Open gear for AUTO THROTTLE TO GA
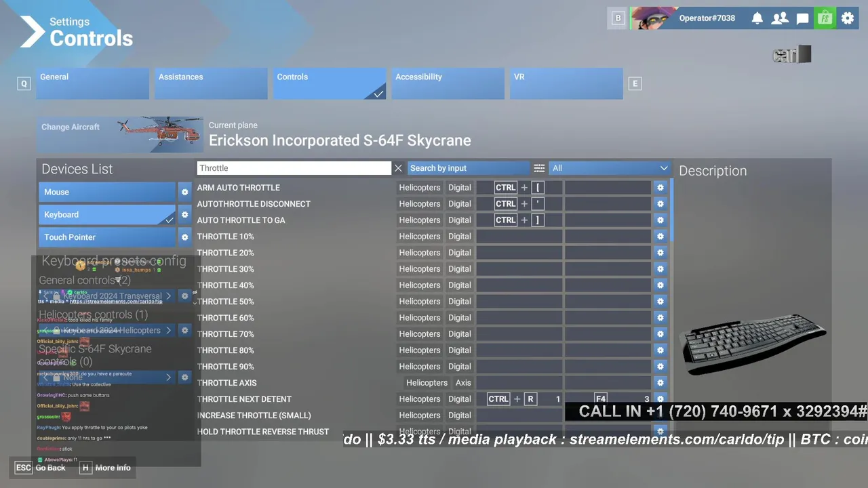868x488 pixels. coord(660,220)
